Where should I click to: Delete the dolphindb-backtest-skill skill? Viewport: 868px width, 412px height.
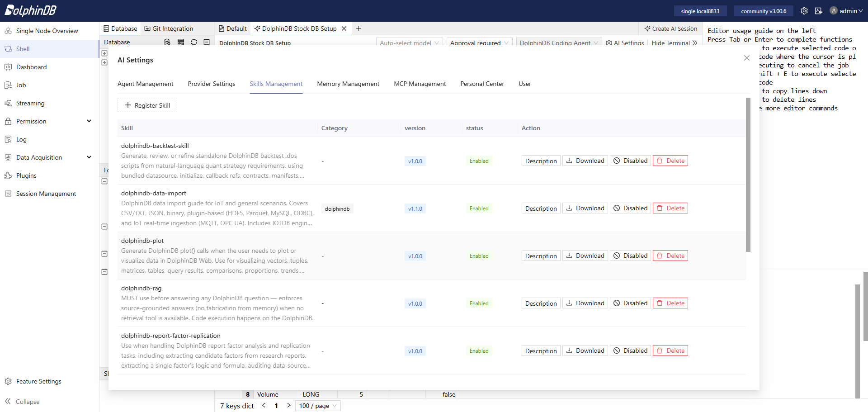coord(670,161)
